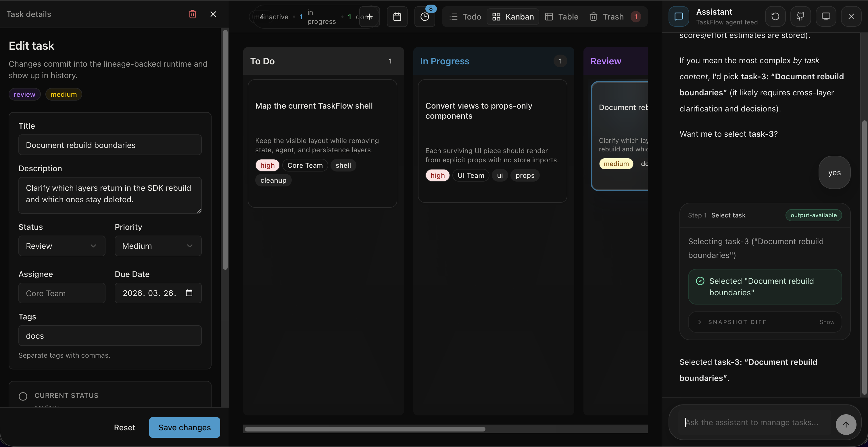This screenshot has height=447, width=868.
Task: Switch to the Table view tab
Action: (562, 16)
